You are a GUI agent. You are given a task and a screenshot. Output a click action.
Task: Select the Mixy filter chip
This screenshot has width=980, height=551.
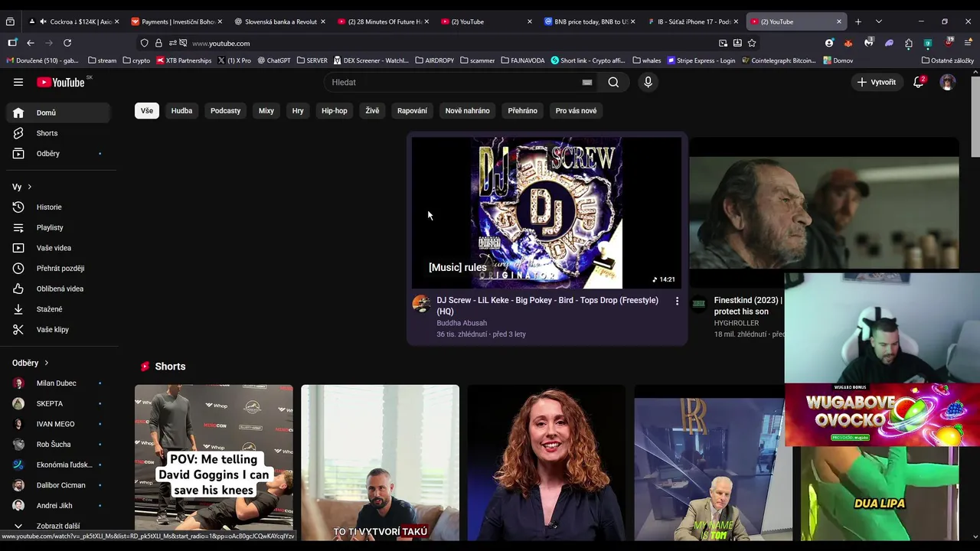coord(266,110)
